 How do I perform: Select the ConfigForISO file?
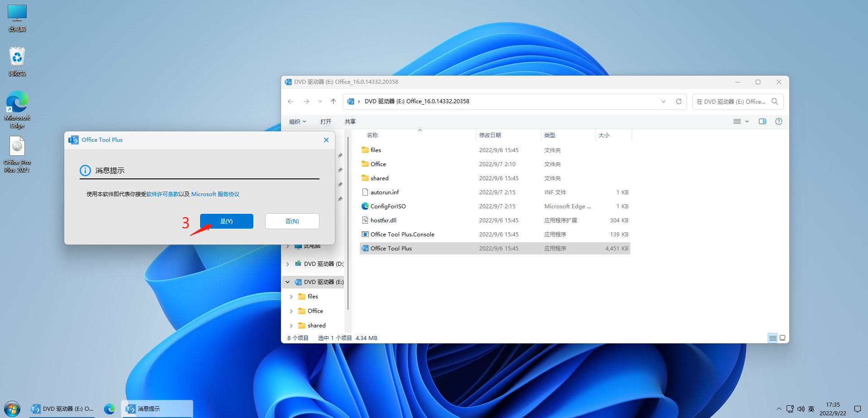(495, 206)
